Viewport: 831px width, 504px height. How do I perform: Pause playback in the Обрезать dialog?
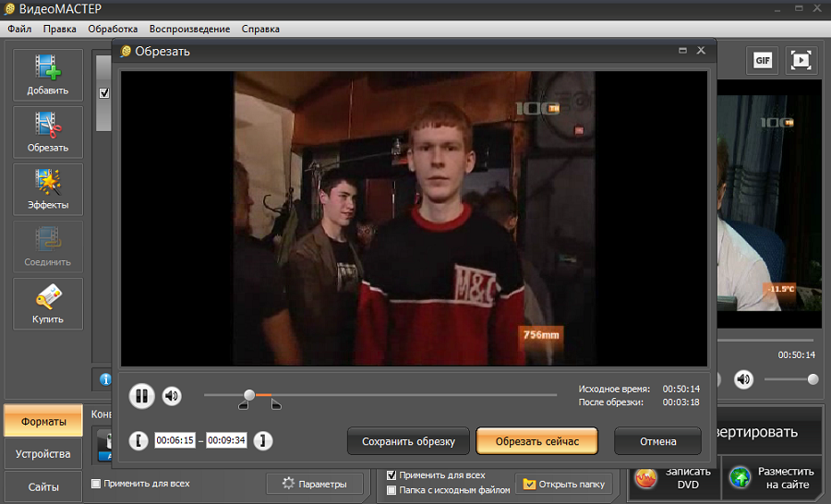click(x=141, y=396)
